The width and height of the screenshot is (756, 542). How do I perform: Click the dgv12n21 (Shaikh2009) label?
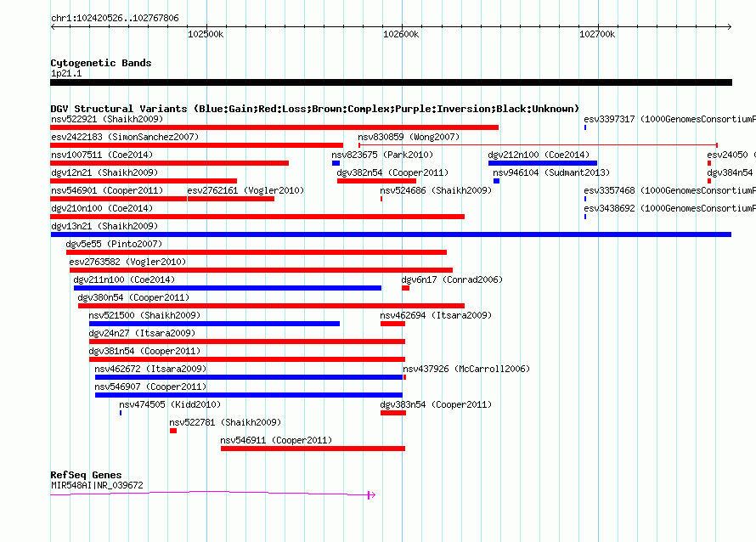[104, 172]
